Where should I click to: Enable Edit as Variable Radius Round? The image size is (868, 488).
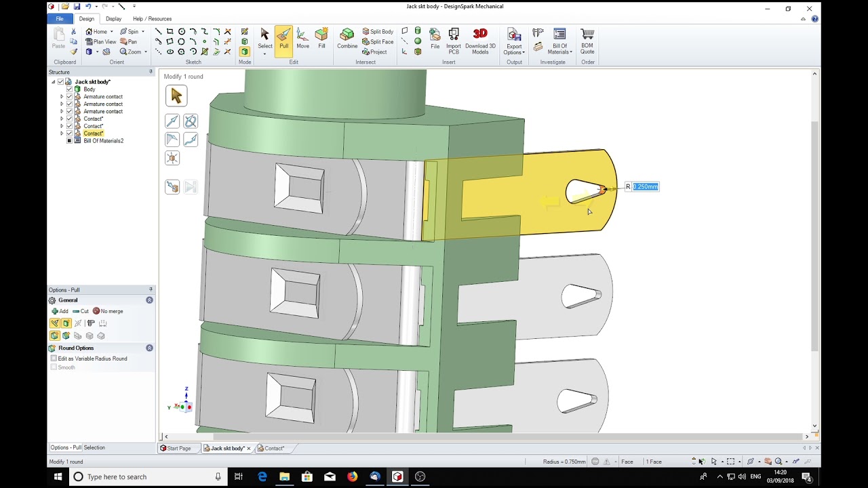click(54, 359)
